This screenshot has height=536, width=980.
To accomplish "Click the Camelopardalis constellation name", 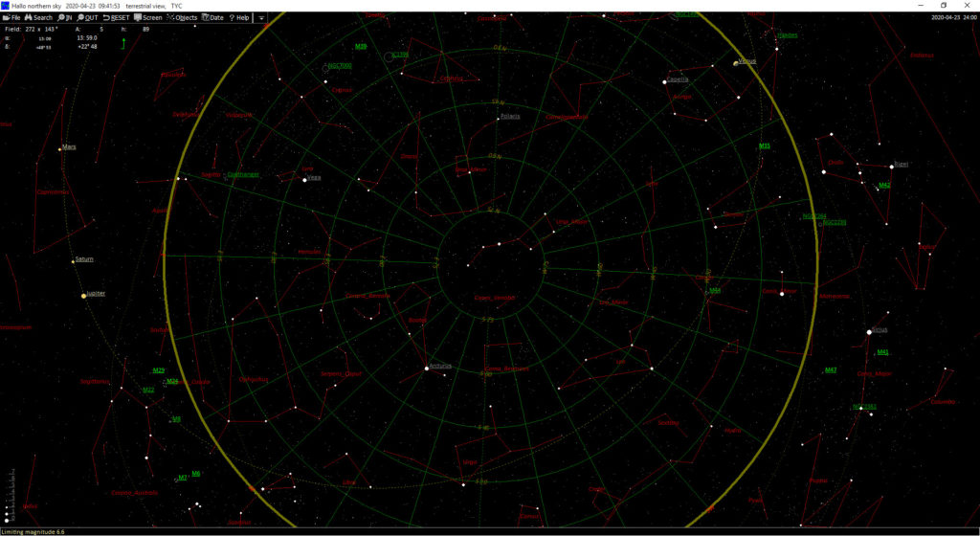I will [567, 117].
